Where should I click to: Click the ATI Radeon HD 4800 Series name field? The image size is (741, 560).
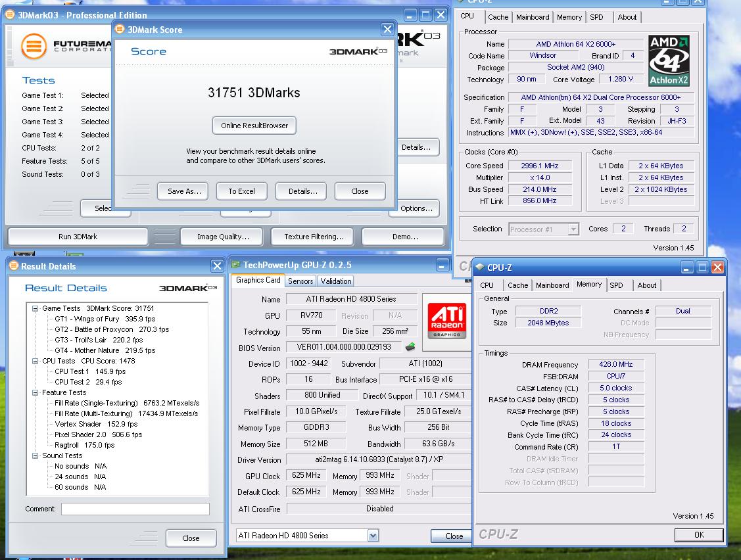[351, 298]
